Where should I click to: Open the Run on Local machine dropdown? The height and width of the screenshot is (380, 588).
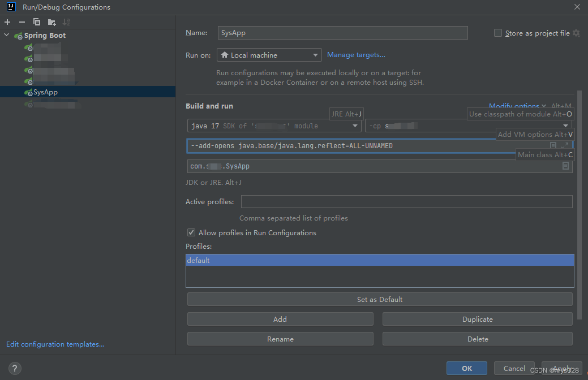[269, 55]
